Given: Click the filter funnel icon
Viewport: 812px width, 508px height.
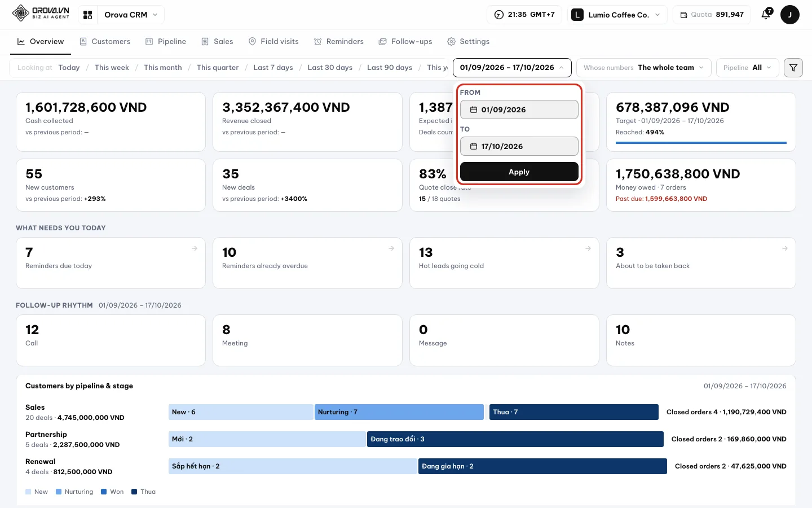Looking at the screenshot, I should [793, 68].
